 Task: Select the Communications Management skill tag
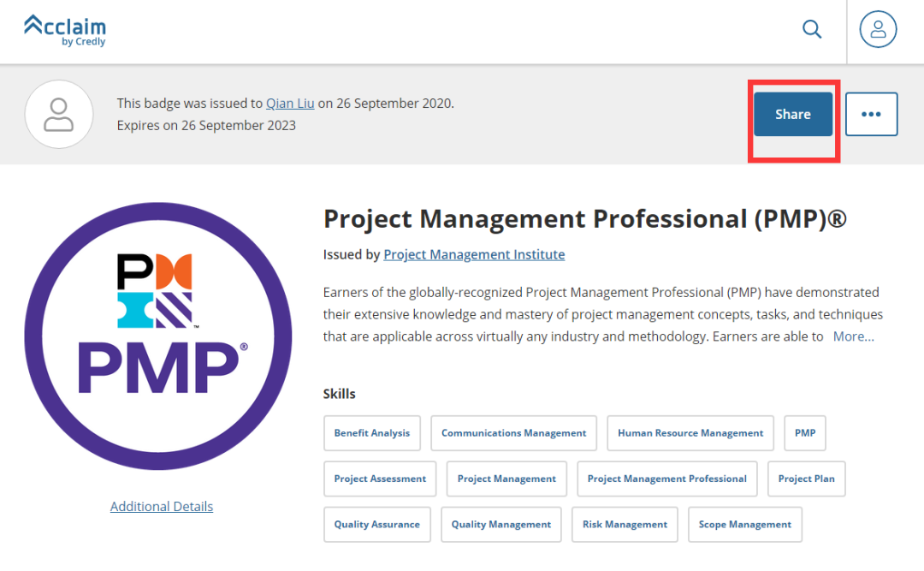[x=514, y=433]
